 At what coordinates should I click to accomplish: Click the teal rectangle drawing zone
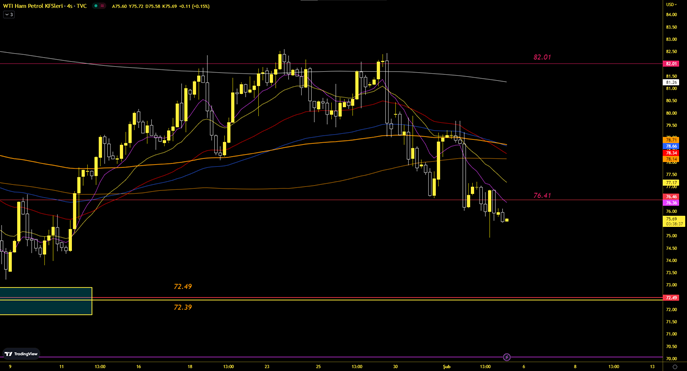pos(46,301)
